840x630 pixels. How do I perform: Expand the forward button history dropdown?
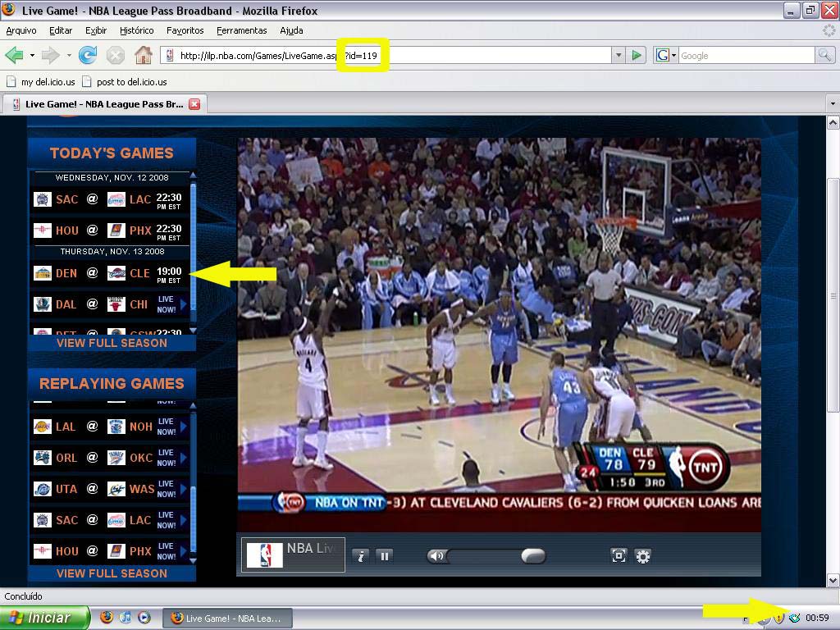tap(69, 55)
